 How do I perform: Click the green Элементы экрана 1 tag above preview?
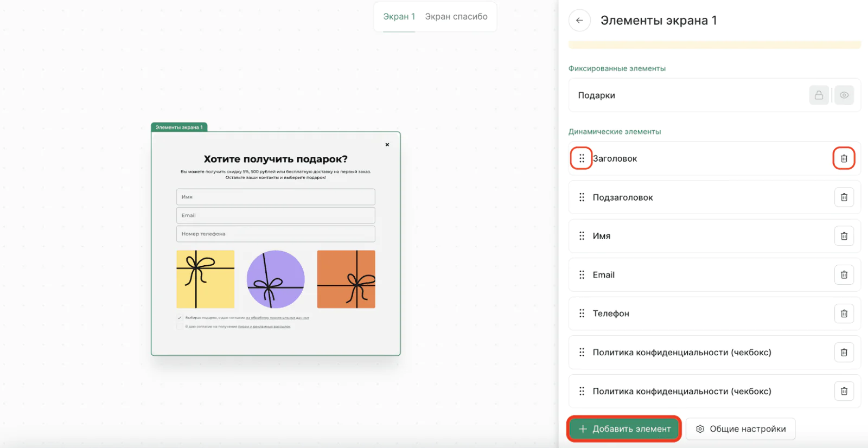(x=179, y=127)
